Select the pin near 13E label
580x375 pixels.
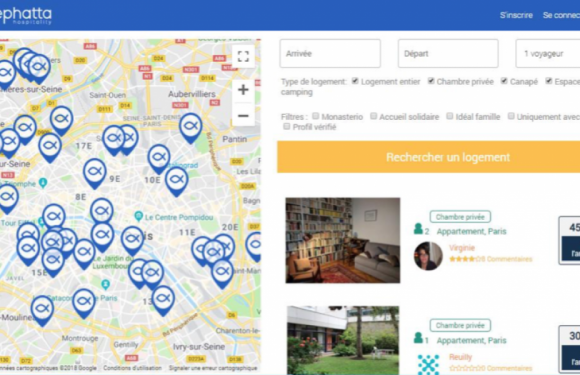pyautogui.click(x=163, y=301)
